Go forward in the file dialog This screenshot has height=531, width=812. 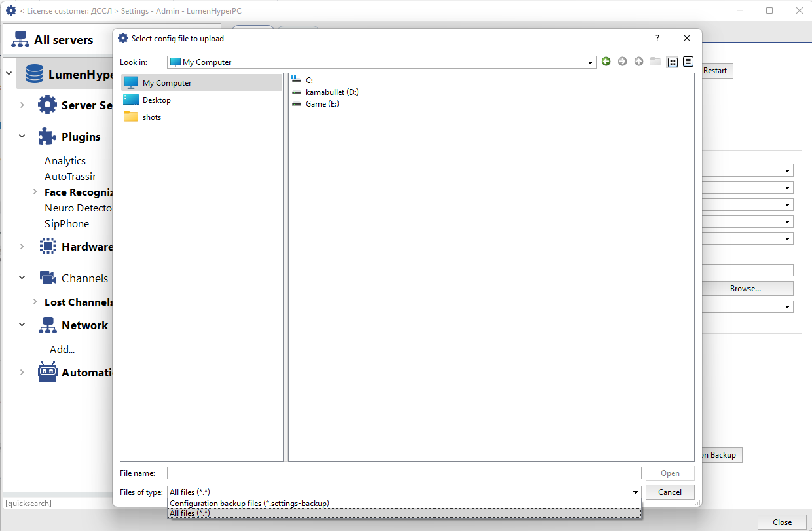click(x=622, y=62)
